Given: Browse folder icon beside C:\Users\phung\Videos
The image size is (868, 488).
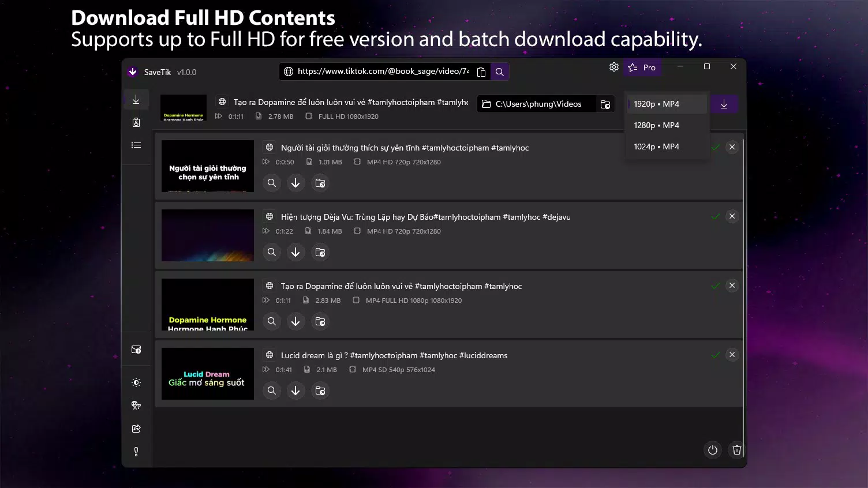Looking at the screenshot, I should click(605, 104).
